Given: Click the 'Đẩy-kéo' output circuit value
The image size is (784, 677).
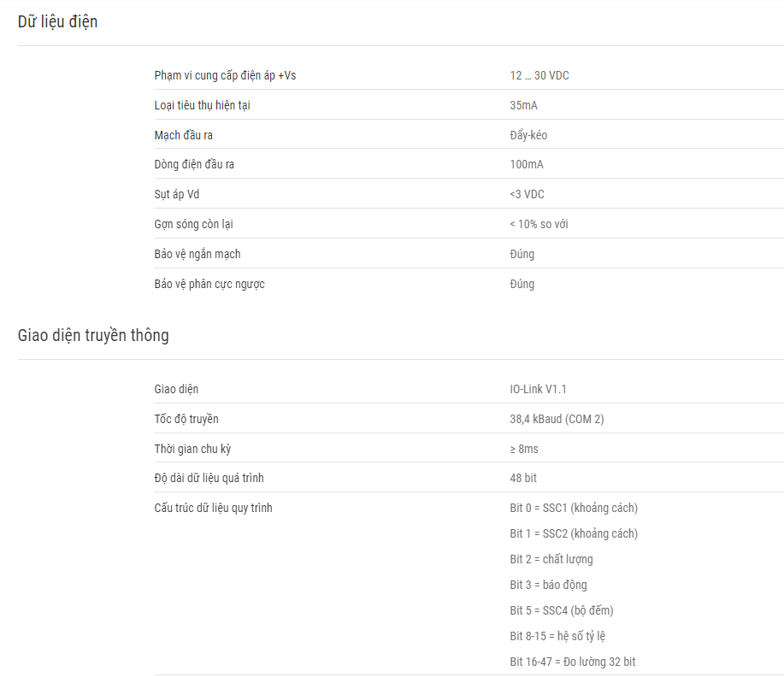Looking at the screenshot, I should [x=528, y=135].
